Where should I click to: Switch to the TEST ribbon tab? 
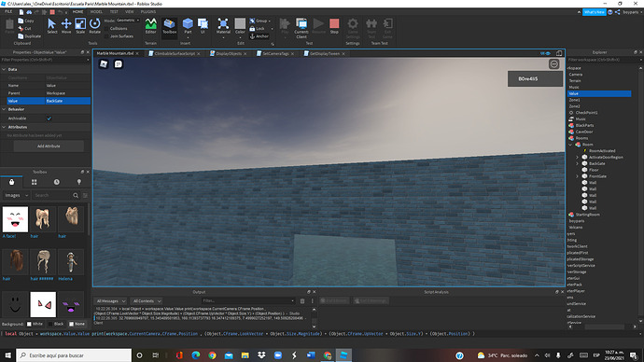tap(114, 11)
